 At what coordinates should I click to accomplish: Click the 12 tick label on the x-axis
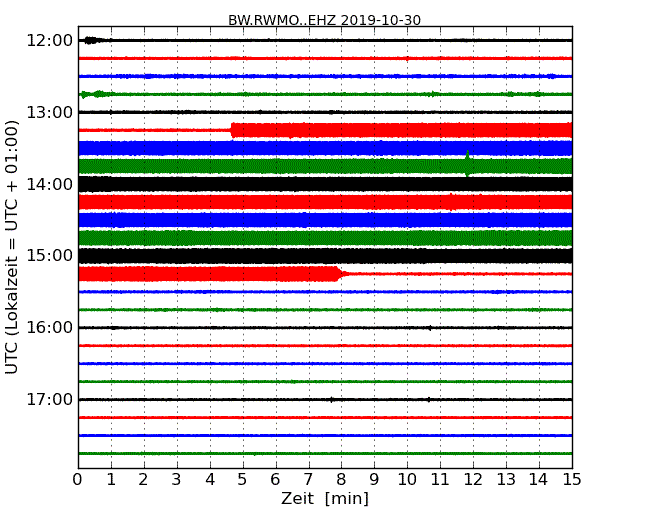tap(473, 480)
